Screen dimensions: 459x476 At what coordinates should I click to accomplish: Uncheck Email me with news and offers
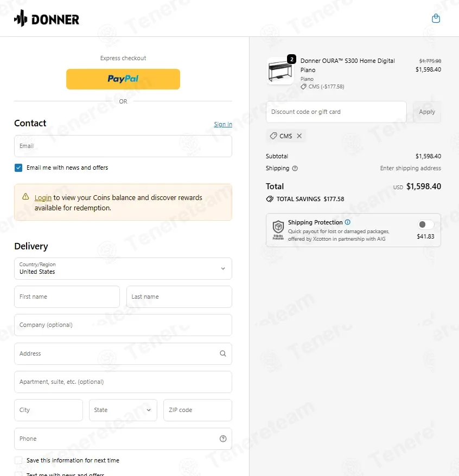tap(18, 168)
